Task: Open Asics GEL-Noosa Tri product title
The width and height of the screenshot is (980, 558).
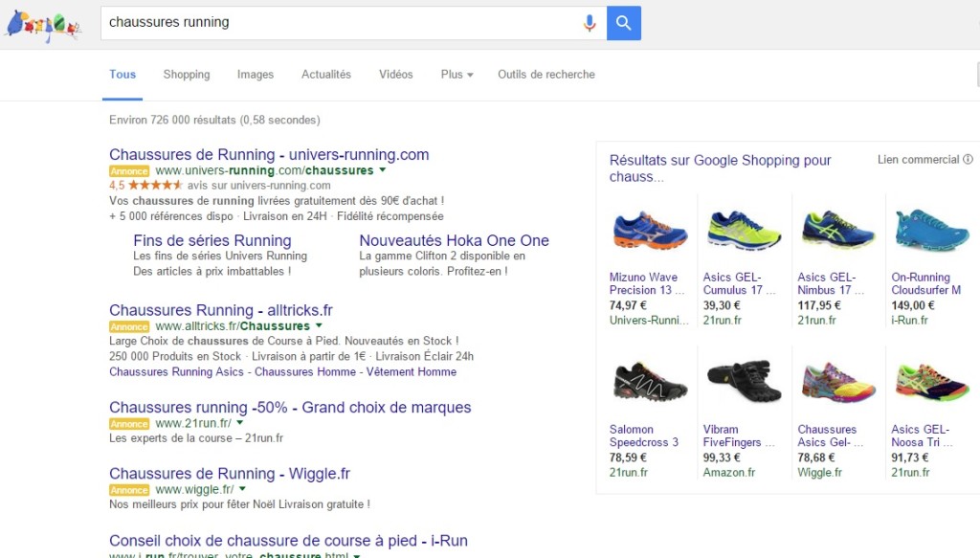Action: (922, 436)
